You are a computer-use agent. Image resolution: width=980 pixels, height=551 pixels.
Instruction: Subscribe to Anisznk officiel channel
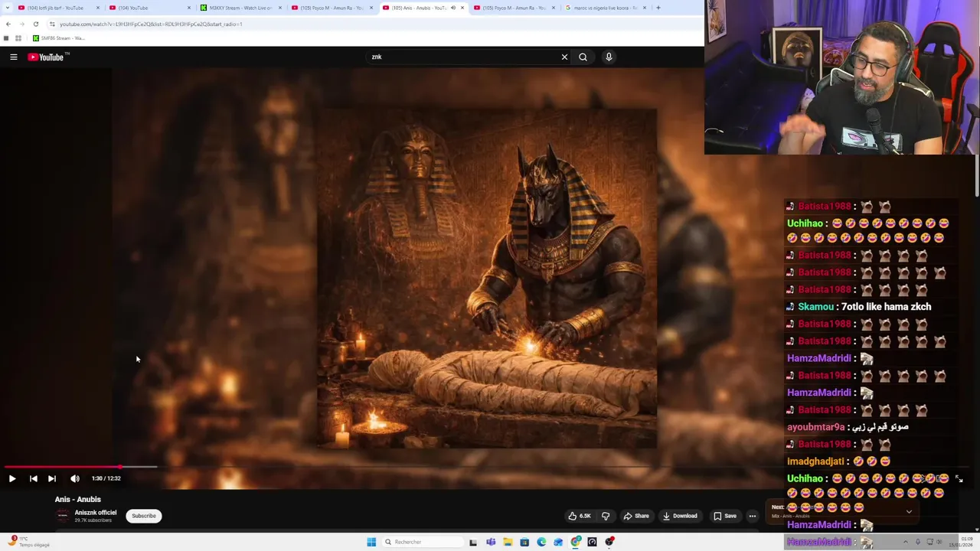click(143, 516)
